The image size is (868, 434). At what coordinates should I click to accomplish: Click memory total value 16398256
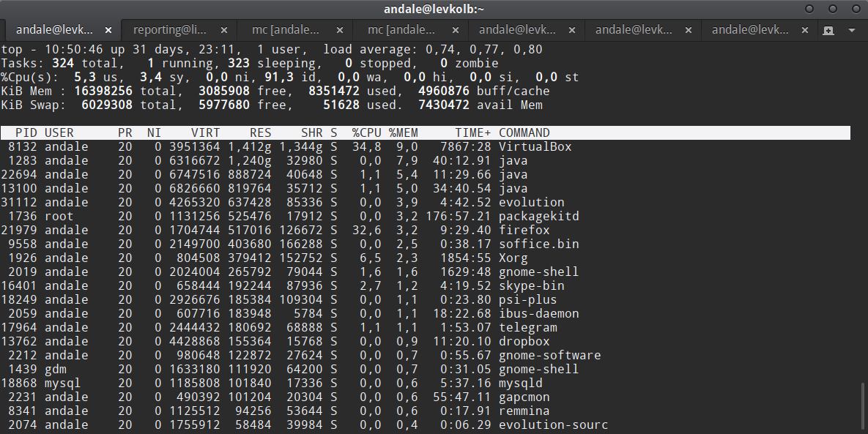[103, 91]
